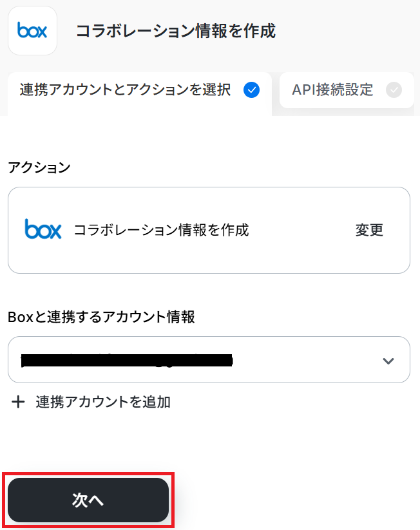Select the redacted account name text

pyautogui.click(x=126, y=360)
